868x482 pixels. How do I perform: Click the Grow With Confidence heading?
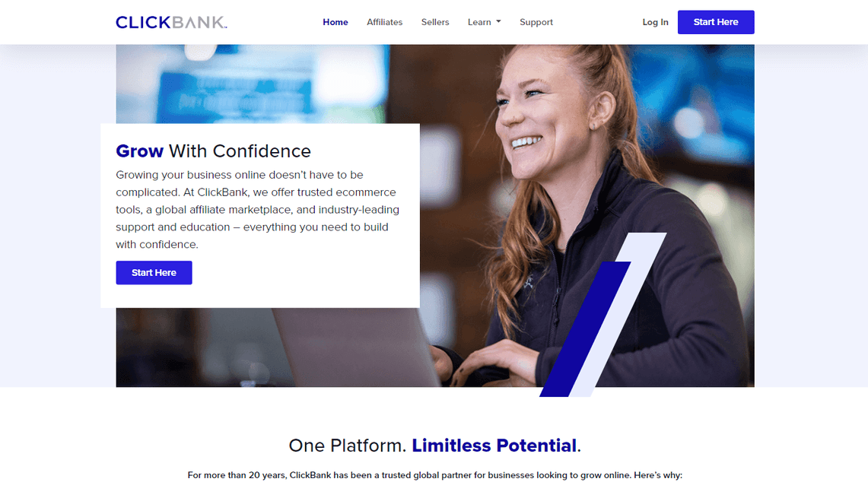pyautogui.click(x=213, y=151)
